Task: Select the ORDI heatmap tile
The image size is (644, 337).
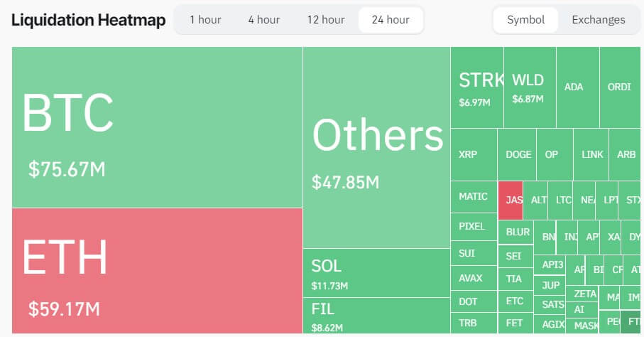Action: point(620,87)
